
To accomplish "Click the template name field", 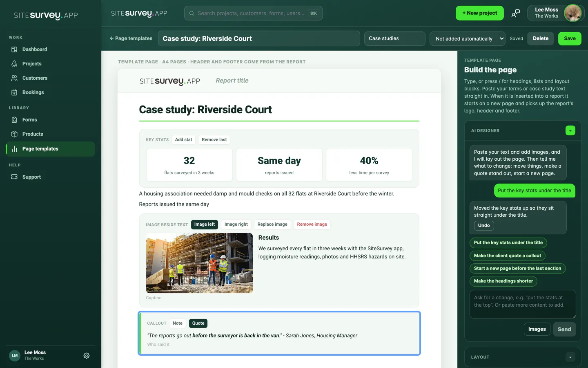I will tap(259, 38).
